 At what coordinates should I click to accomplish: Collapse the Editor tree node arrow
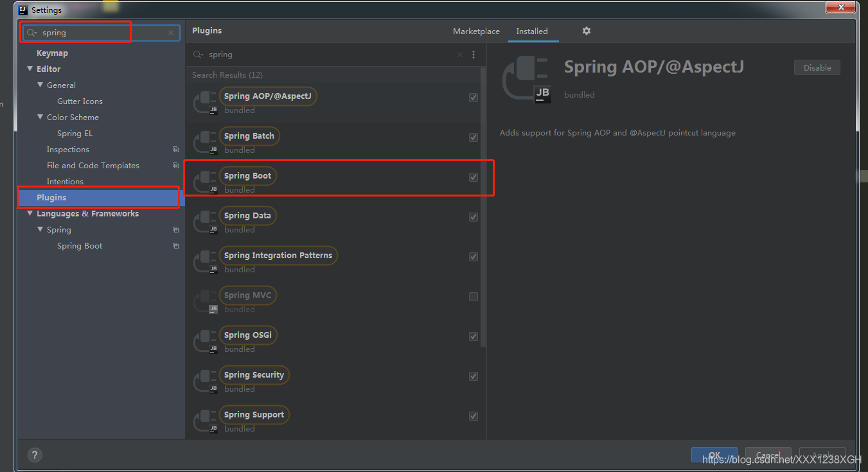click(30, 69)
